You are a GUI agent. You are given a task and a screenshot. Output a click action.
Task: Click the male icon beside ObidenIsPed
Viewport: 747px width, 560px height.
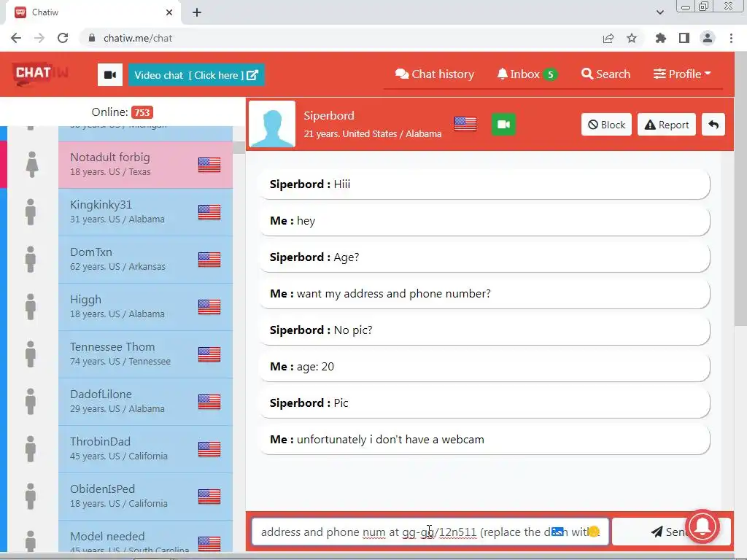tap(31, 496)
